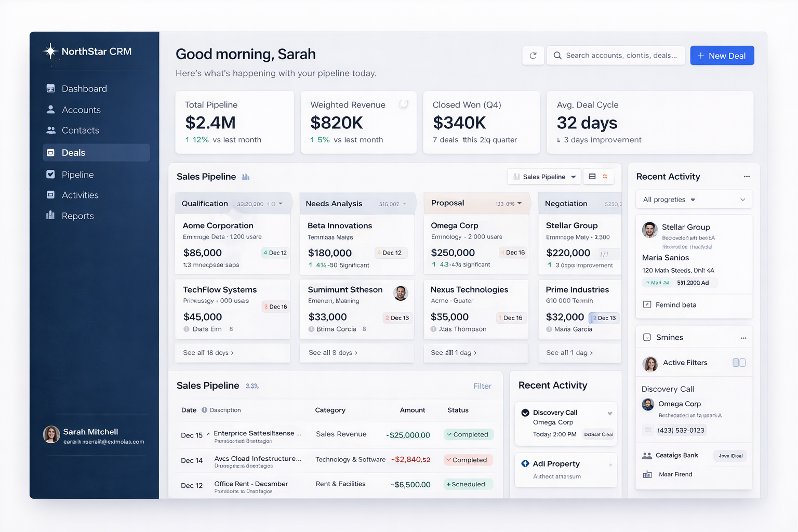
Task: Check the Femind beta checkbox
Action: pos(647,305)
